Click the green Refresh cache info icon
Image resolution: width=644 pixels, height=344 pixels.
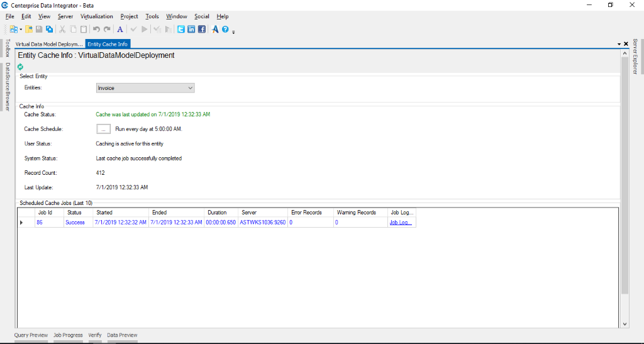[x=20, y=67]
